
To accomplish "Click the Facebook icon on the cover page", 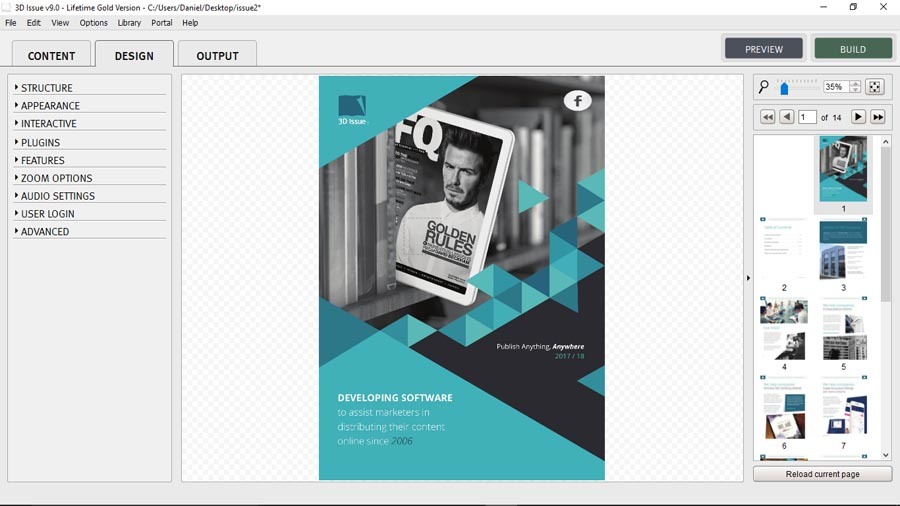I will pyautogui.click(x=577, y=101).
